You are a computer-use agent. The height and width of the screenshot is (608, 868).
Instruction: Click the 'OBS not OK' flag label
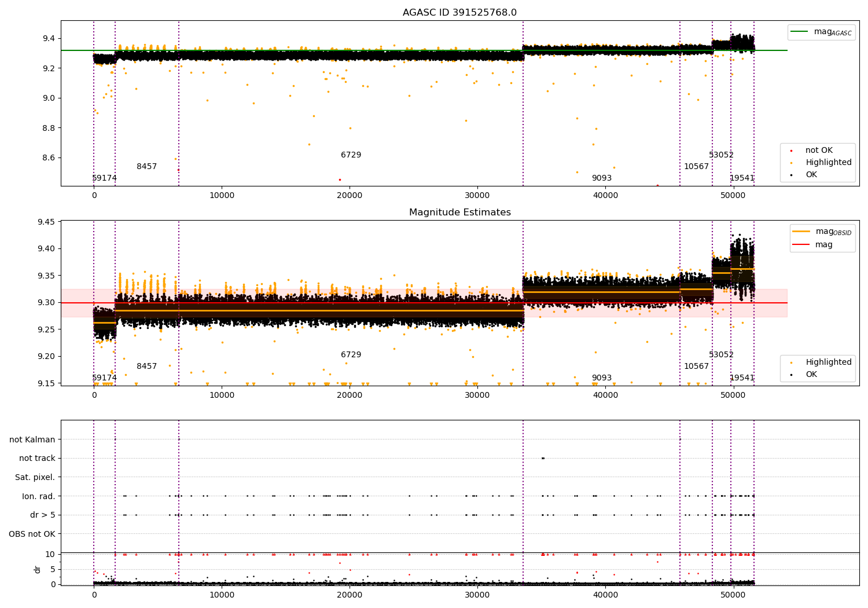[x=32, y=534]
